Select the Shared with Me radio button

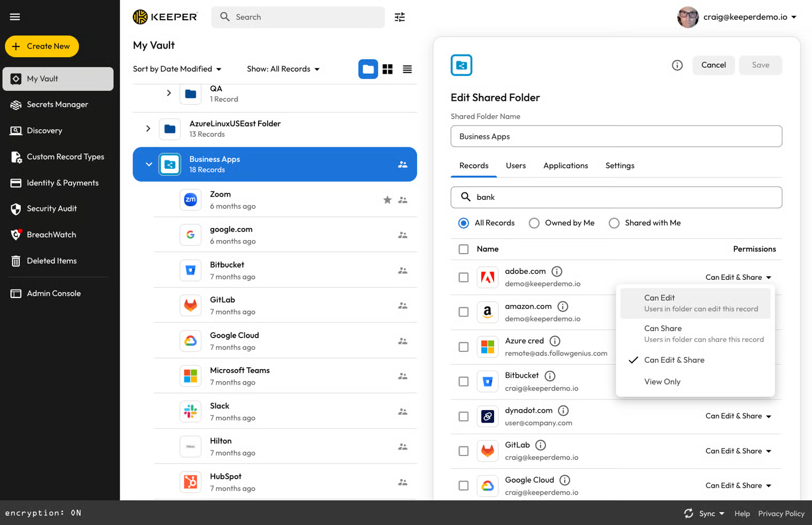tap(614, 223)
